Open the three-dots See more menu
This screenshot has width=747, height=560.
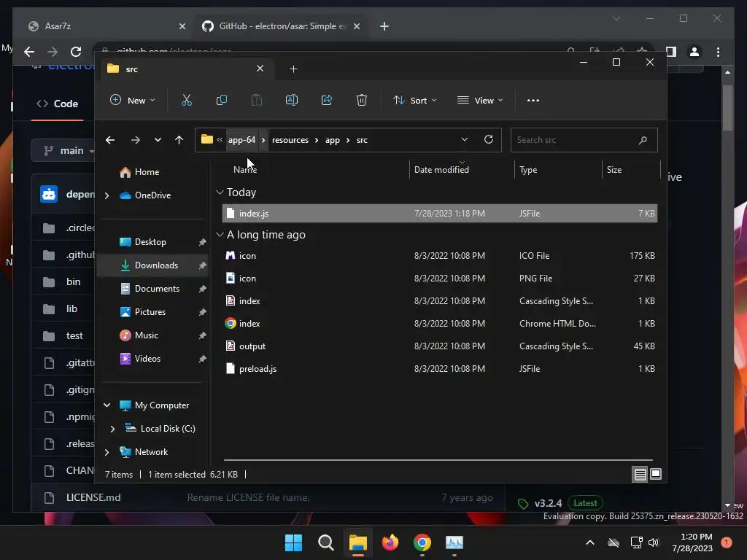click(x=533, y=101)
